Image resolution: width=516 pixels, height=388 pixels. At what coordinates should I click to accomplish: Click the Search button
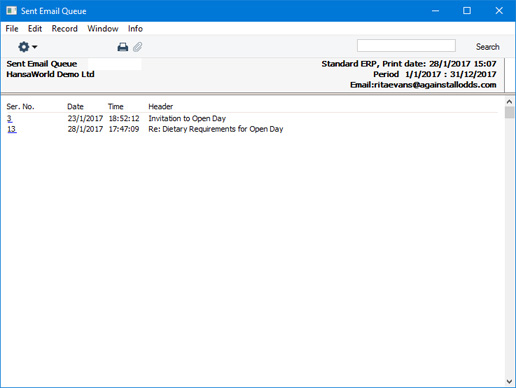(x=487, y=47)
